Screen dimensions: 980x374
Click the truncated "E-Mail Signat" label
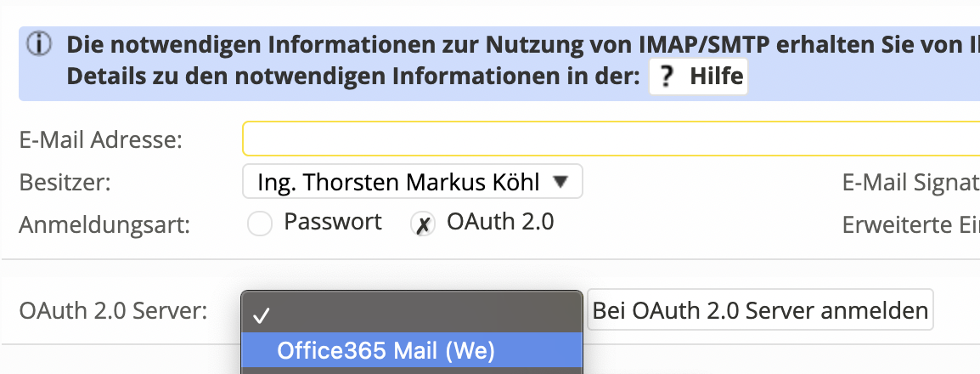[x=910, y=181]
